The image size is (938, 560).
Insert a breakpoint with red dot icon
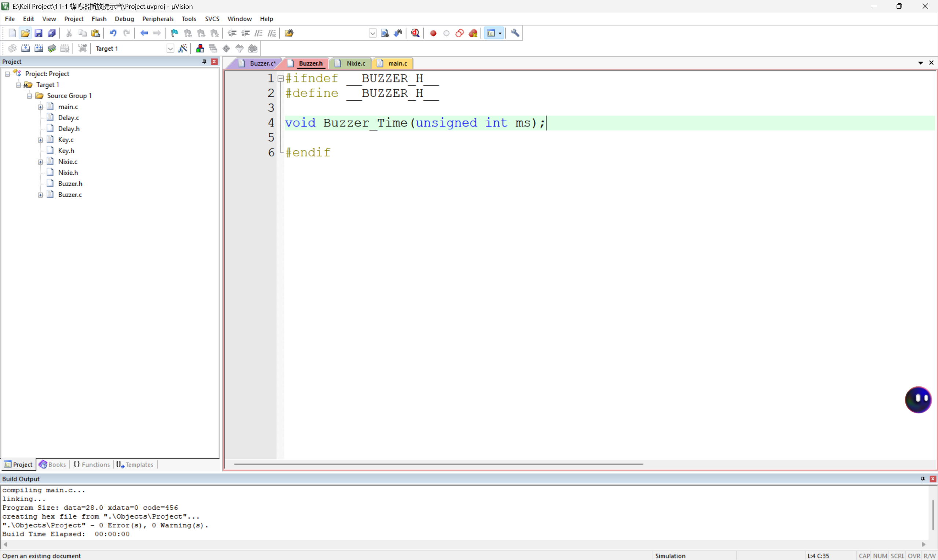pyautogui.click(x=433, y=33)
